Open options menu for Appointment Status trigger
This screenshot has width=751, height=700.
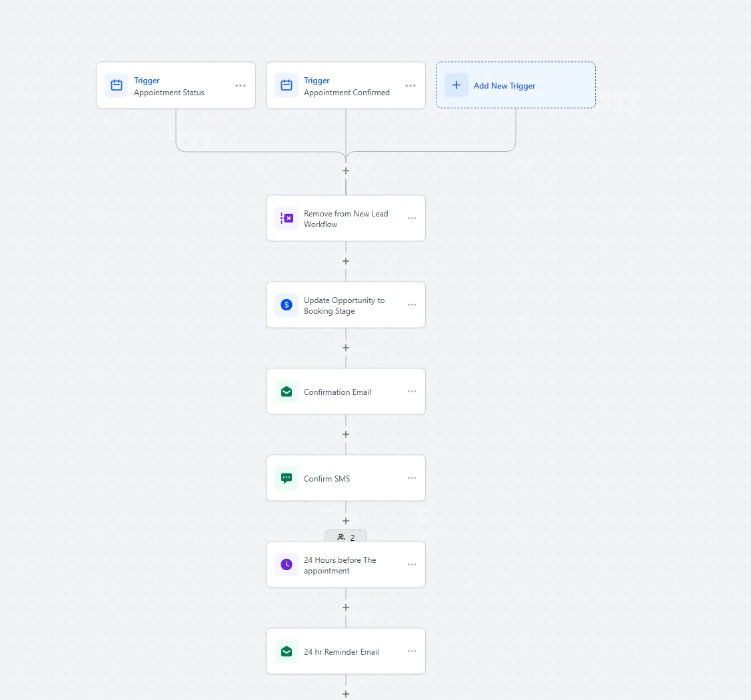[241, 86]
